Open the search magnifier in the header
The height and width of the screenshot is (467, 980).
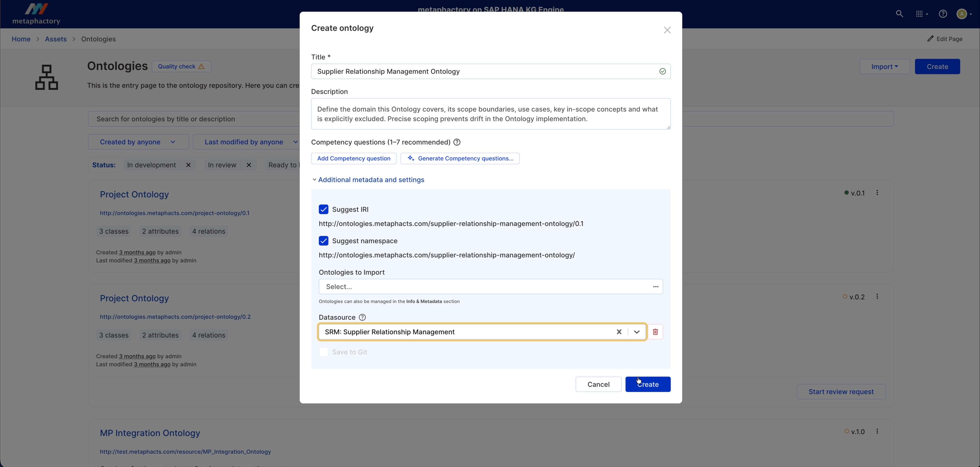tap(899, 14)
